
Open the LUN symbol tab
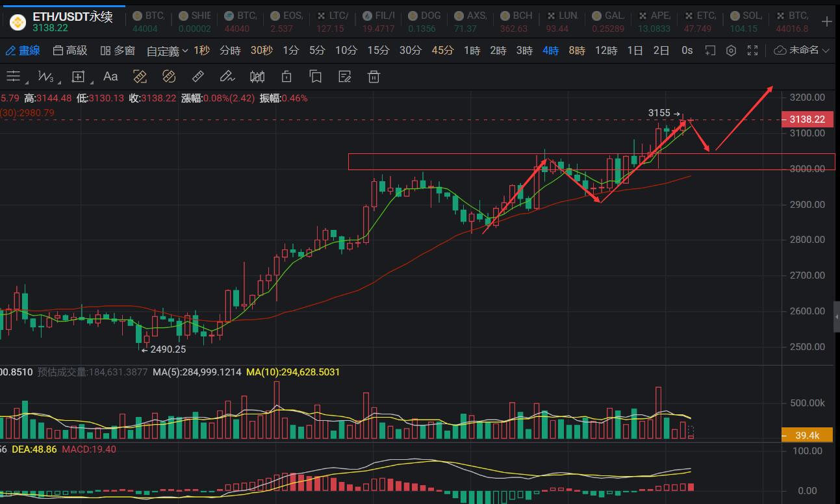coord(563,21)
